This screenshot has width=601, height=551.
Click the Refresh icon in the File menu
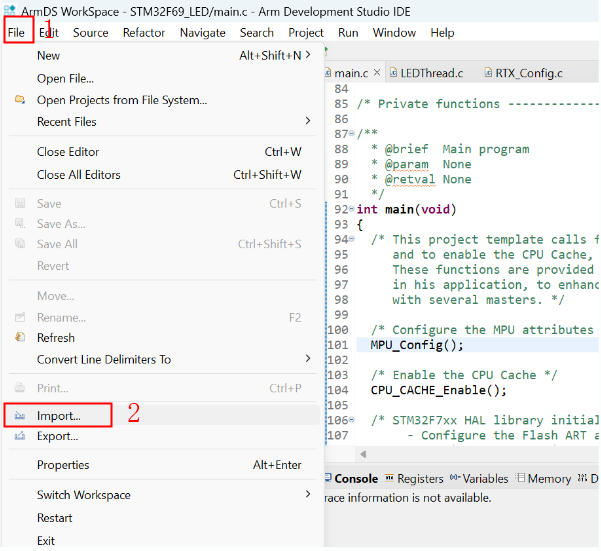click(20, 338)
